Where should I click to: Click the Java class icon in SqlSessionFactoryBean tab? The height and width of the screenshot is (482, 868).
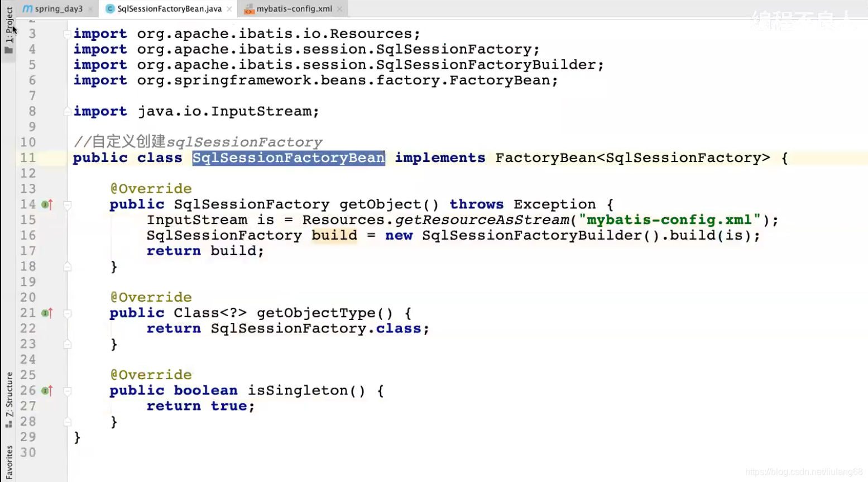click(110, 8)
